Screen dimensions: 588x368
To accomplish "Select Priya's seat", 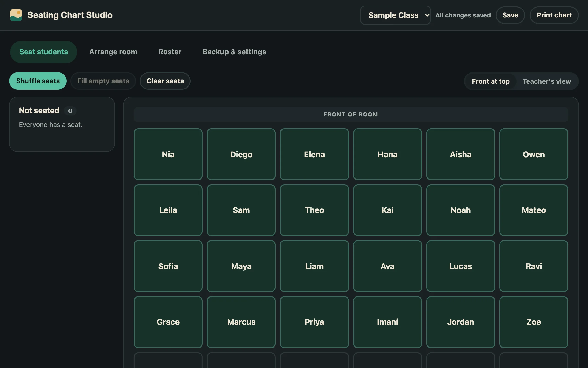I will point(314,322).
